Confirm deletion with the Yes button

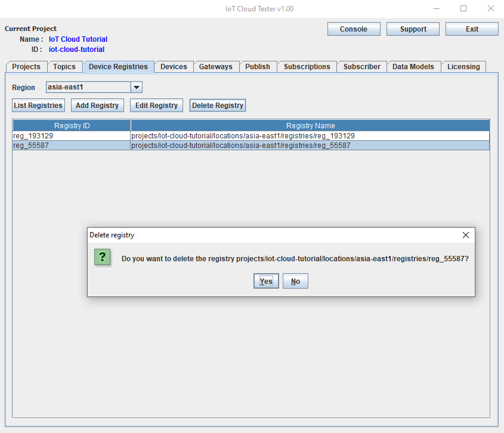click(x=266, y=281)
